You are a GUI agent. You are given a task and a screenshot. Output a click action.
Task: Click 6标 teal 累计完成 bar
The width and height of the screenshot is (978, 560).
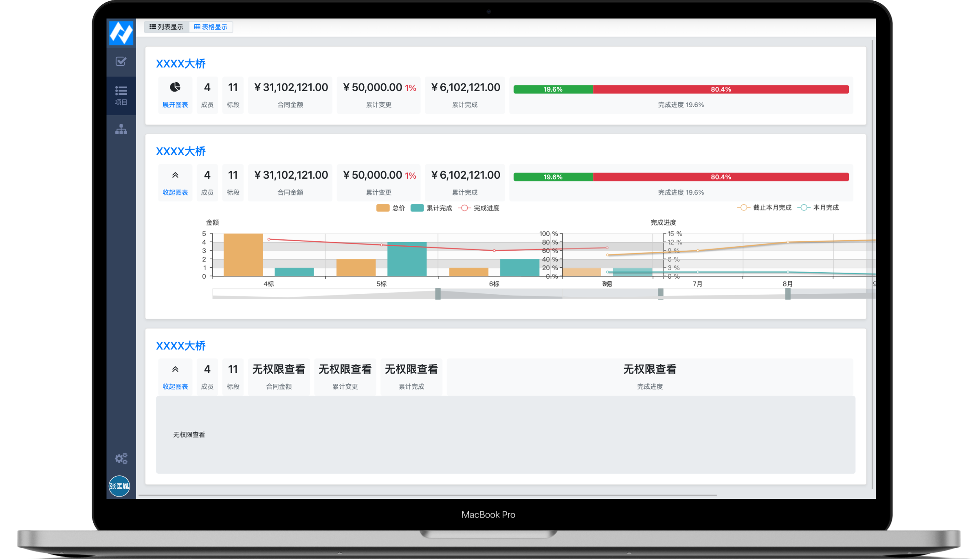(x=520, y=268)
